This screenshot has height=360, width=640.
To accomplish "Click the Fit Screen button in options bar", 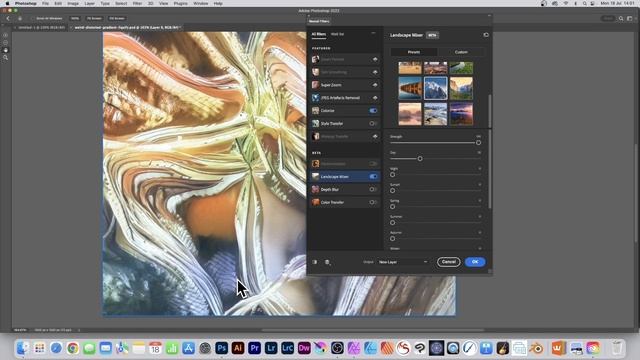I will pos(94,18).
